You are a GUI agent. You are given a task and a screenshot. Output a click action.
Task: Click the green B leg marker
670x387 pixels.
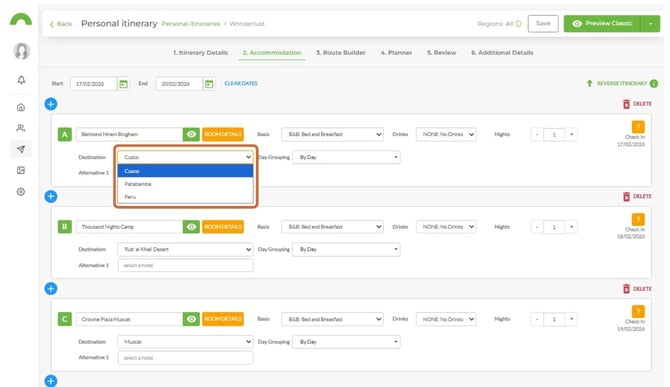click(x=65, y=227)
